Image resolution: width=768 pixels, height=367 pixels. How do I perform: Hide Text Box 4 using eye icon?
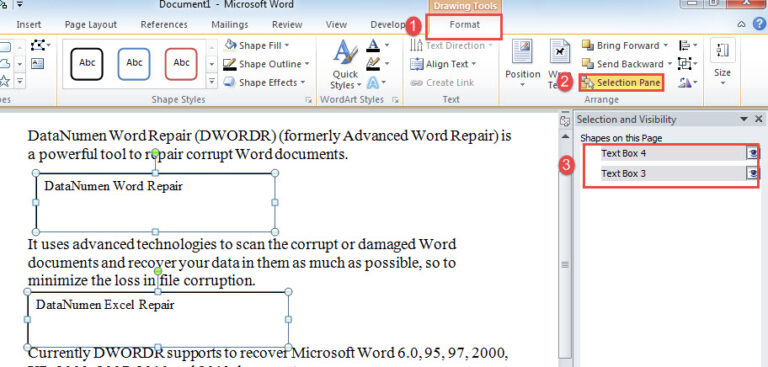coord(753,154)
